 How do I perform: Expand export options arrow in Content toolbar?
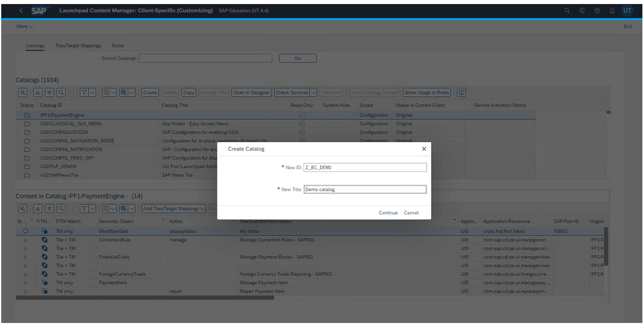point(132,209)
